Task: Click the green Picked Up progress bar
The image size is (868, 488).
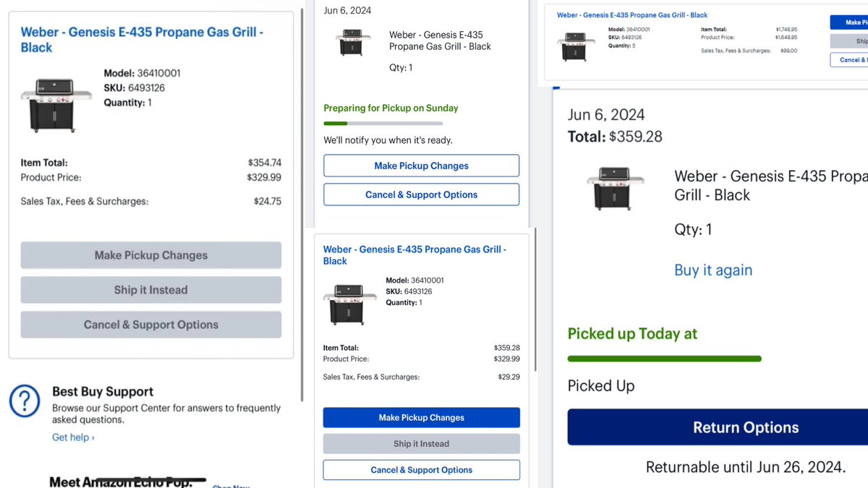Action: [664, 359]
